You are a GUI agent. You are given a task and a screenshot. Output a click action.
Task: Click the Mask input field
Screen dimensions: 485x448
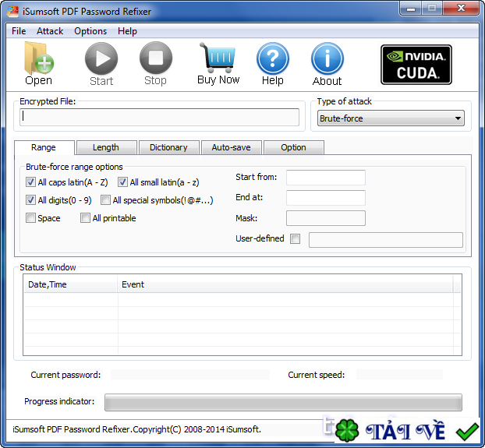(x=326, y=218)
